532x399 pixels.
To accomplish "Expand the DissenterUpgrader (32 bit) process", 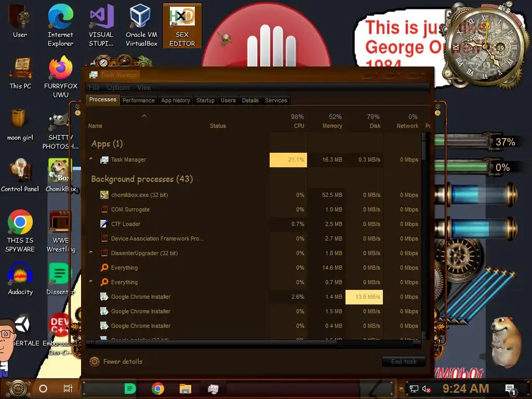I will [90, 252].
